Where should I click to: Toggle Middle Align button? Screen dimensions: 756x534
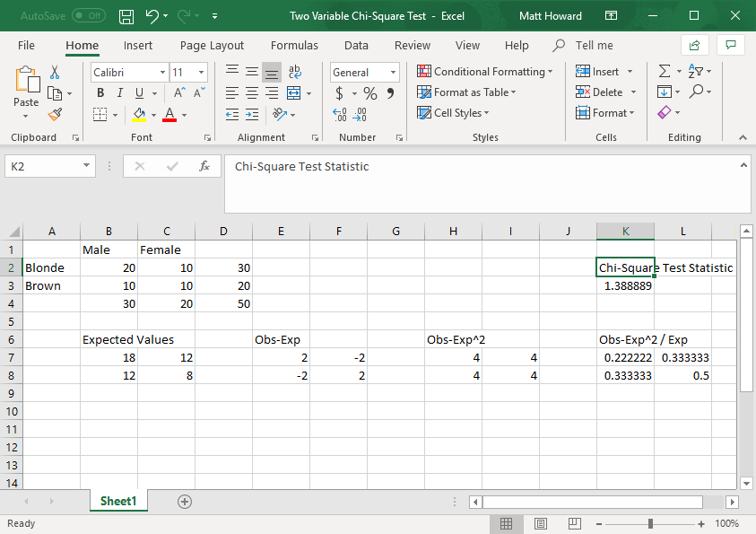tap(252, 72)
